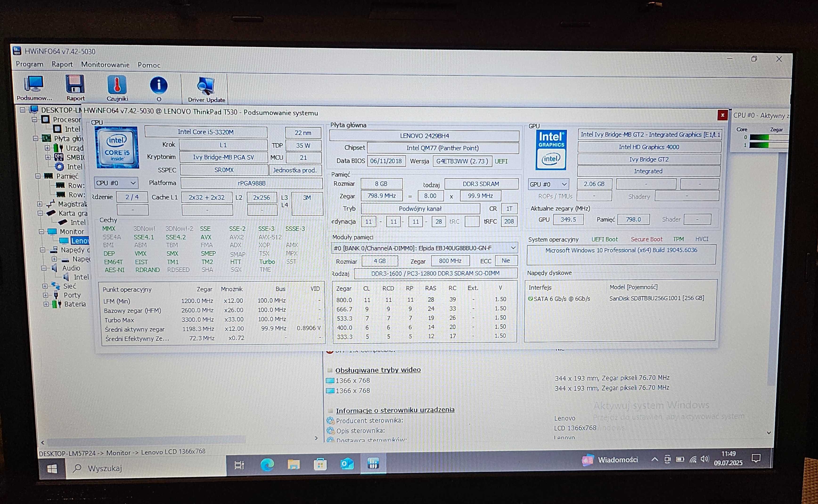Click the Turbo Max operating point row
The height and width of the screenshot is (504, 818).
(212, 319)
